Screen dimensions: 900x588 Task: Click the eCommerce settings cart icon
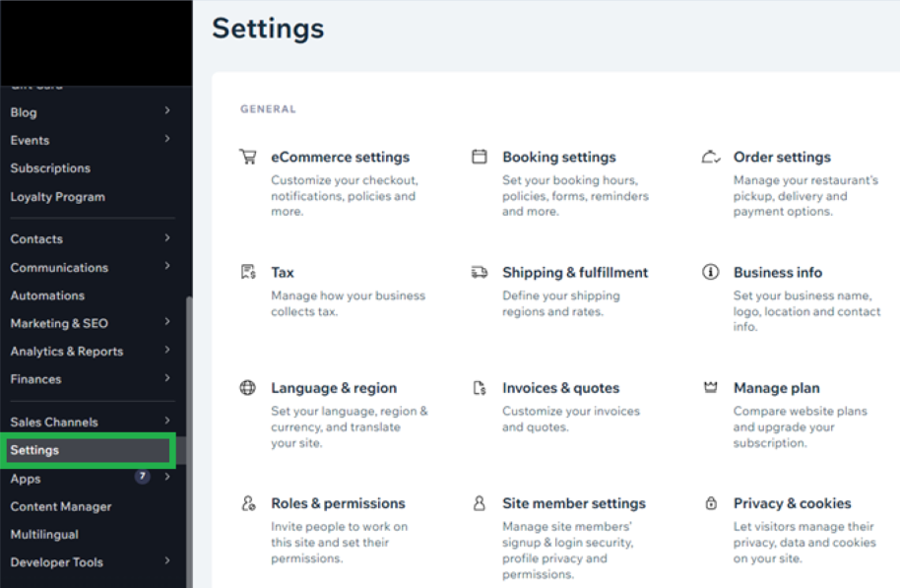(248, 157)
